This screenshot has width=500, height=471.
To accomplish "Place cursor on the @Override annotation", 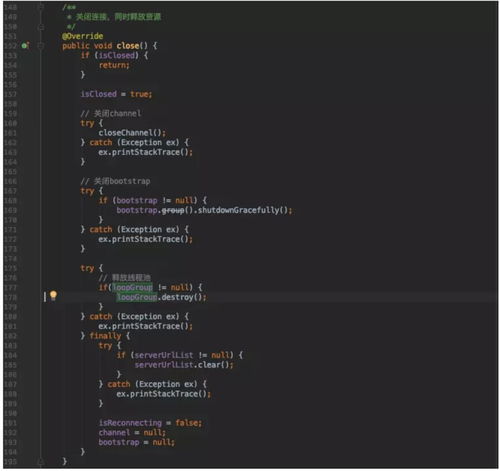I will (82, 36).
